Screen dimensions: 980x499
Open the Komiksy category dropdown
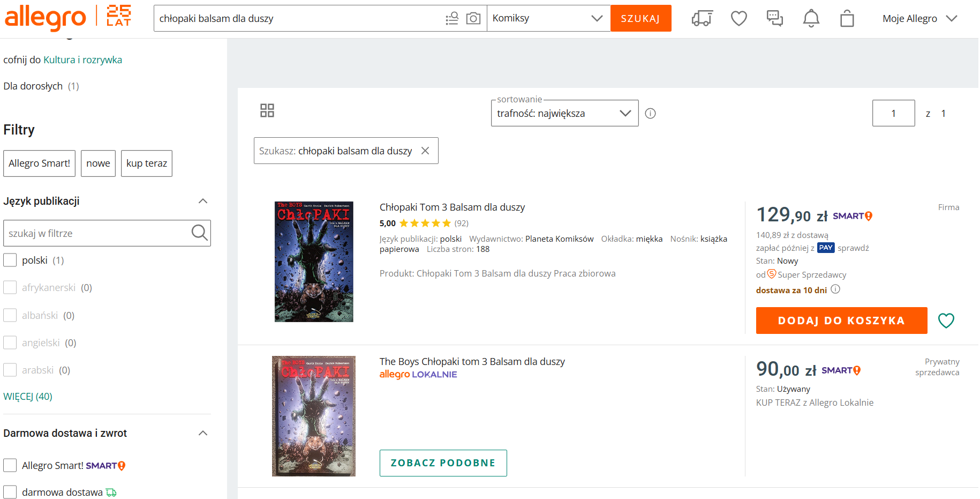coord(548,19)
